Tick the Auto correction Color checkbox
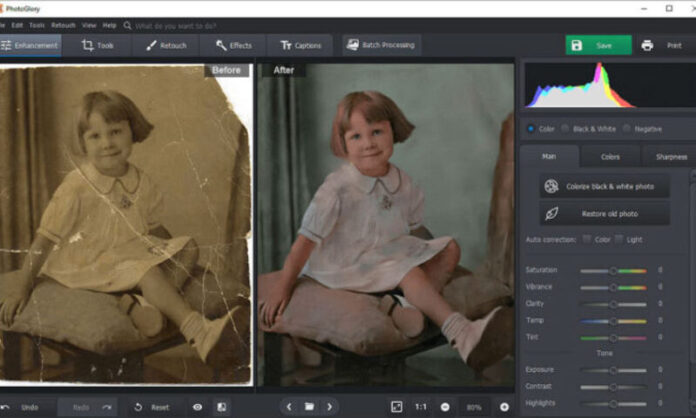The width and height of the screenshot is (696, 418). [587, 239]
